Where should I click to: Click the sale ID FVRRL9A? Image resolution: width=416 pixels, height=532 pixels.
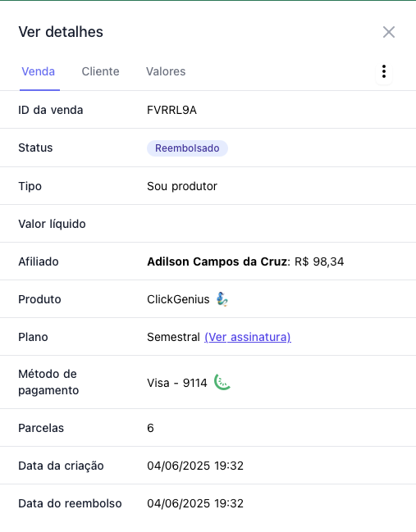click(x=171, y=111)
